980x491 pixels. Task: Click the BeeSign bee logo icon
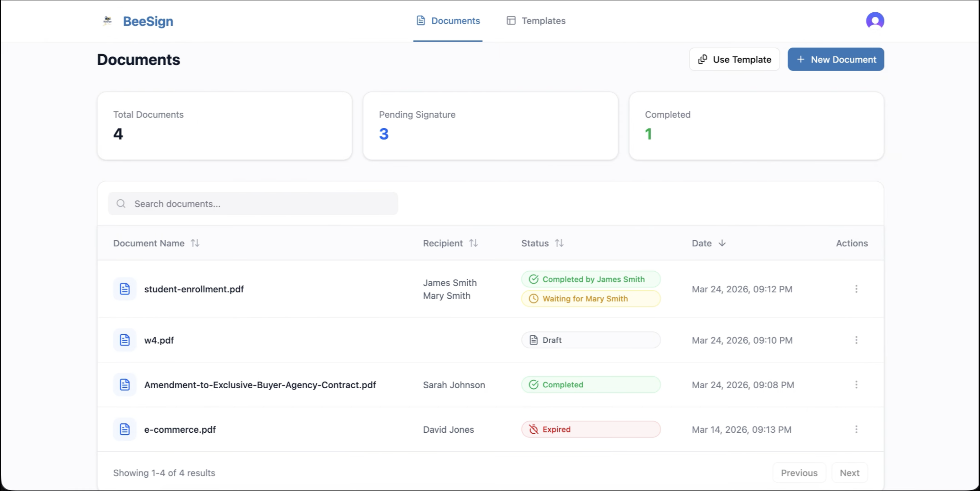click(x=108, y=20)
